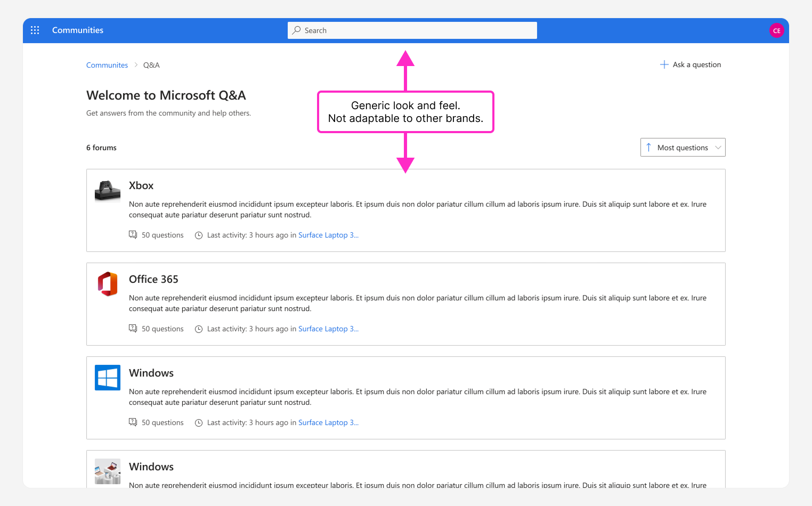Focus the Search input field

(x=412, y=30)
